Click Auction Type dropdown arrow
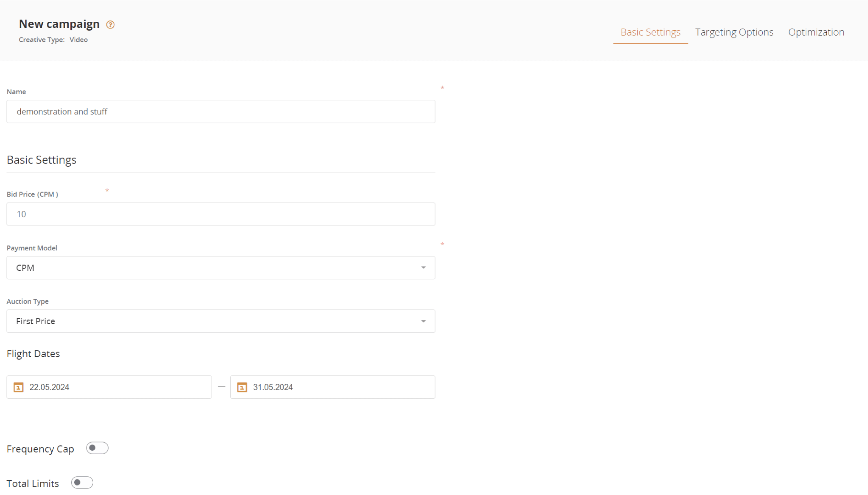Screen dimensions: 868x495 (x=423, y=321)
